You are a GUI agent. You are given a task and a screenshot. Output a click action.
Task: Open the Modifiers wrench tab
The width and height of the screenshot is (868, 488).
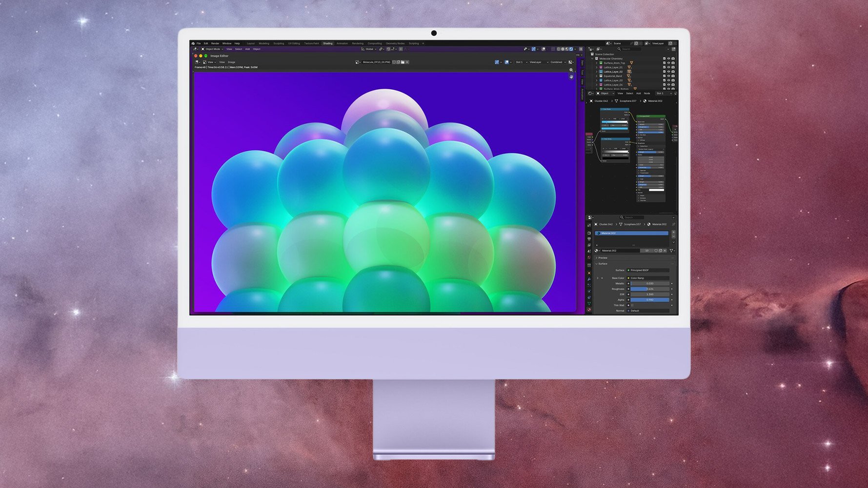pyautogui.click(x=589, y=279)
